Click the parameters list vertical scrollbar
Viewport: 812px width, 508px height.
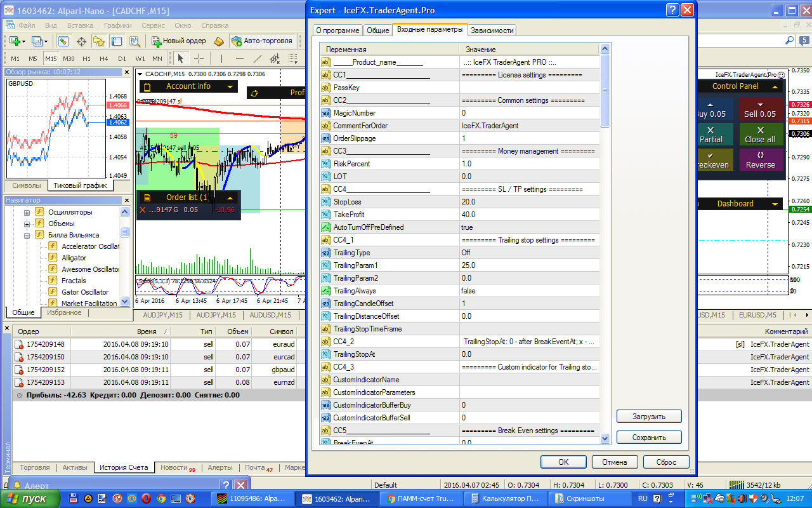[605, 244]
